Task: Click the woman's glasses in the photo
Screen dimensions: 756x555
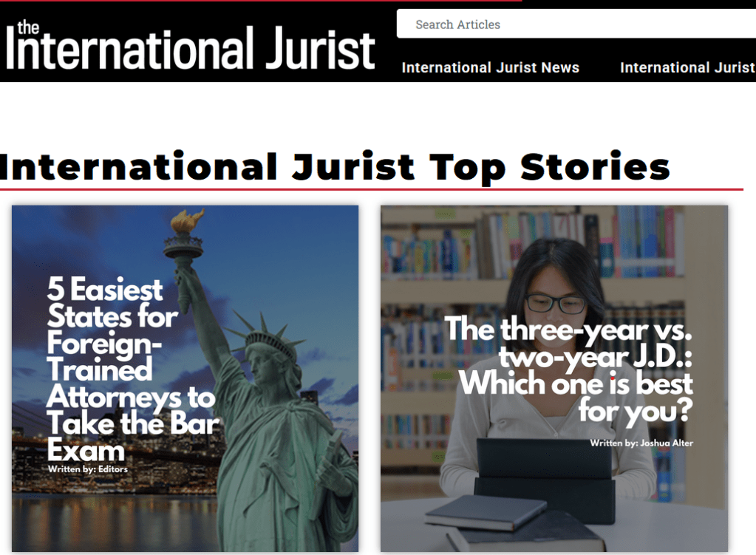Action: pos(556,303)
